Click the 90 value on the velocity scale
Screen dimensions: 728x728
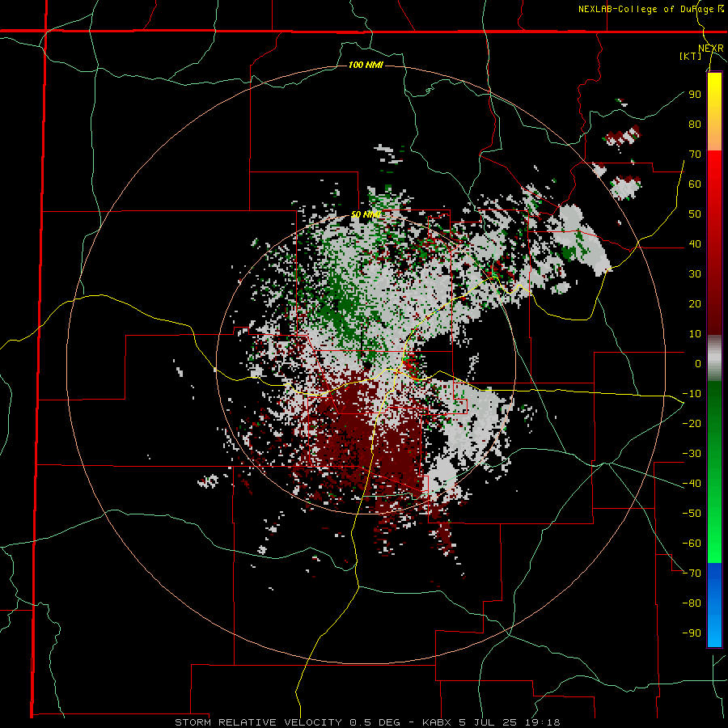pos(695,95)
